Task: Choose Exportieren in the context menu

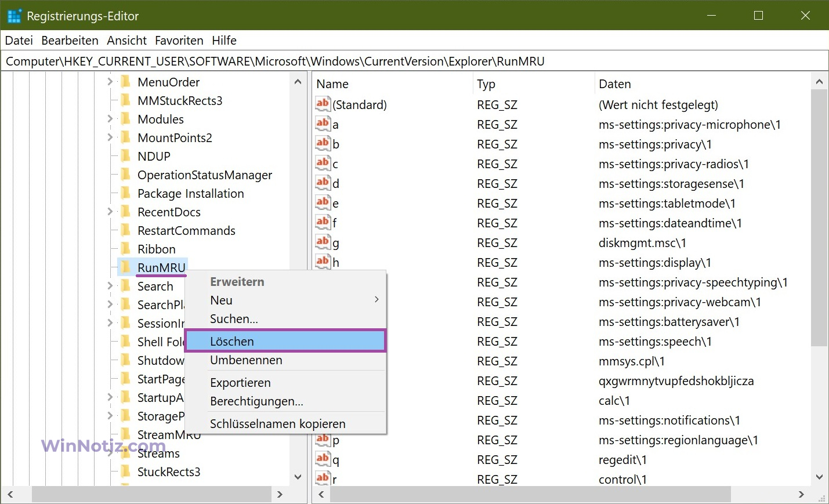Action: (x=286, y=382)
